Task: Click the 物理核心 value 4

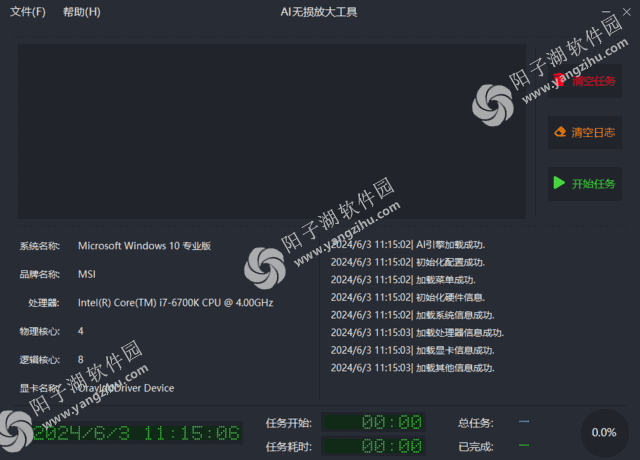Action: pos(80,331)
